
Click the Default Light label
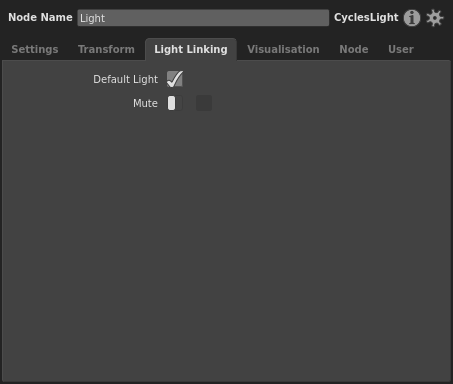125,79
